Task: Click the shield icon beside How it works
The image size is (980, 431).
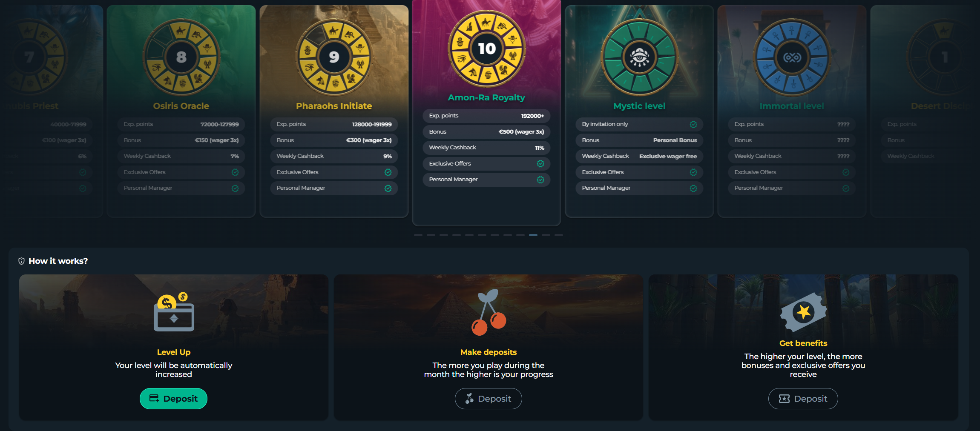Action: click(21, 261)
